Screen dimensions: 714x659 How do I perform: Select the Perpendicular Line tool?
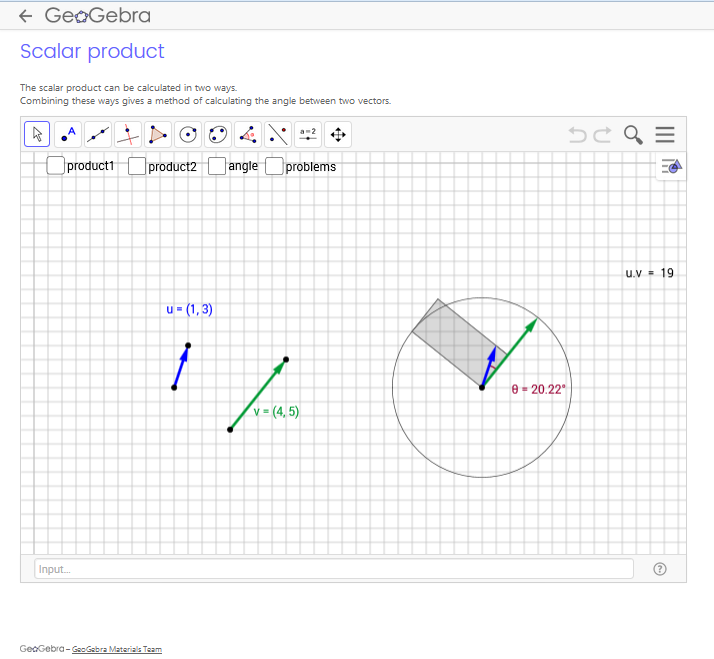coord(128,134)
